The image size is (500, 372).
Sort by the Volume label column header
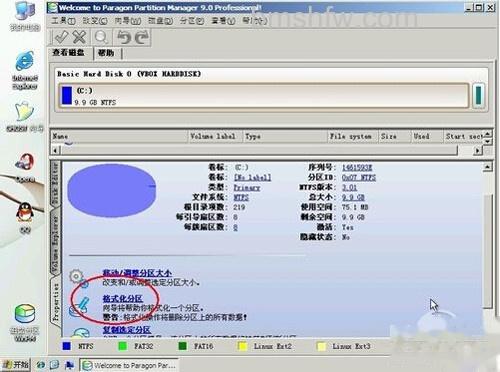(215, 136)
